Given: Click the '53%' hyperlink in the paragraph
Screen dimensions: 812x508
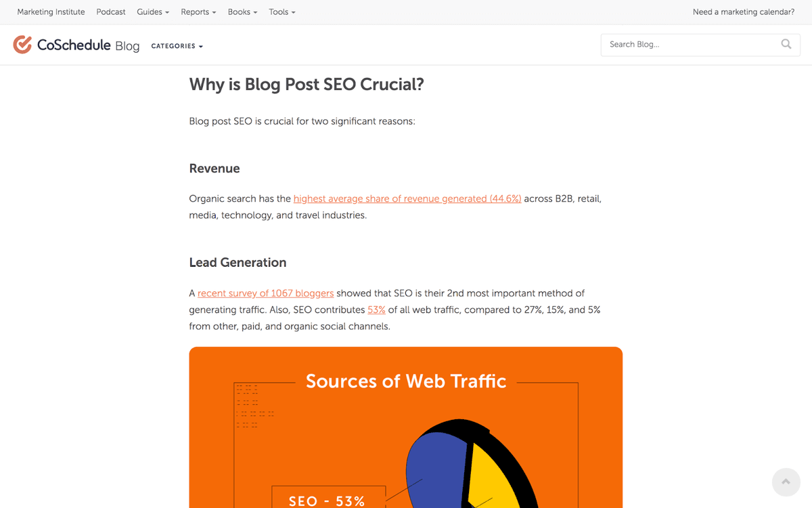Looking at the screenshot, I should pos(377,310).
